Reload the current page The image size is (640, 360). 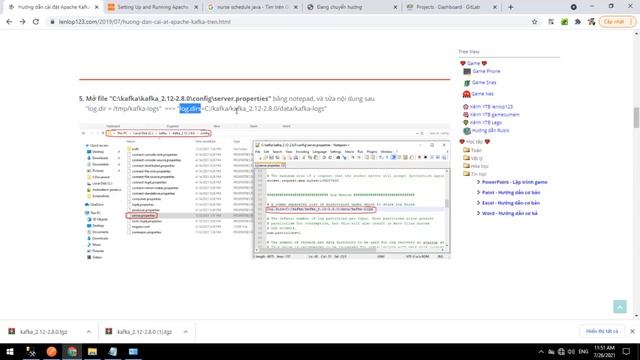[x=36, y=22]
